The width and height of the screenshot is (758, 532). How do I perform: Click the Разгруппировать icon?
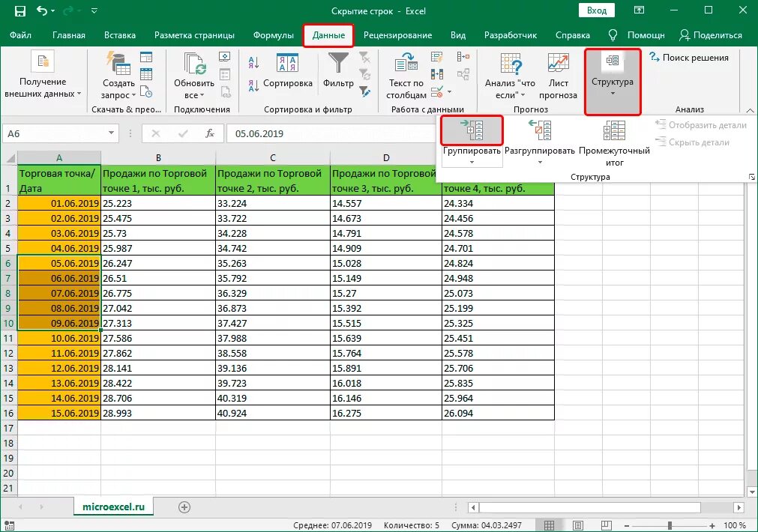pos(540,130)
